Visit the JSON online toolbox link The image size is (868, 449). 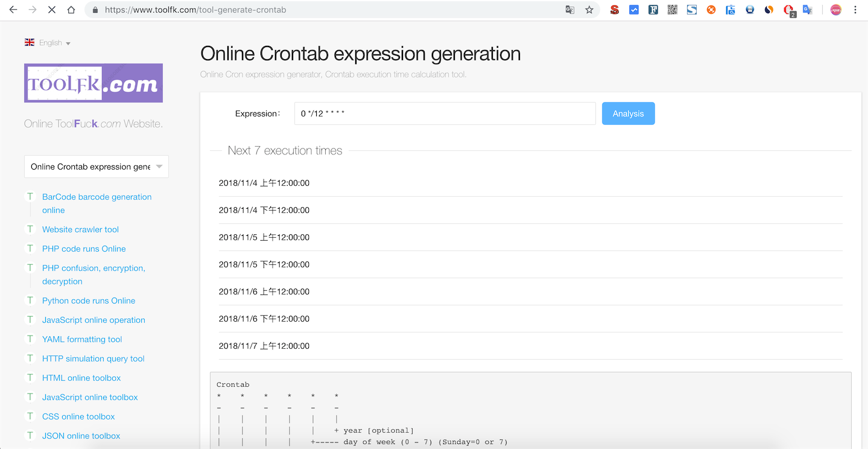coord(81,435)
